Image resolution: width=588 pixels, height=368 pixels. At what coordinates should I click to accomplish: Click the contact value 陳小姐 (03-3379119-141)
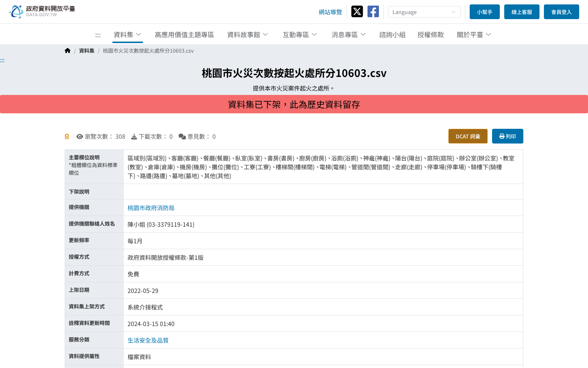pyautogui.click(x=161, y=224)
